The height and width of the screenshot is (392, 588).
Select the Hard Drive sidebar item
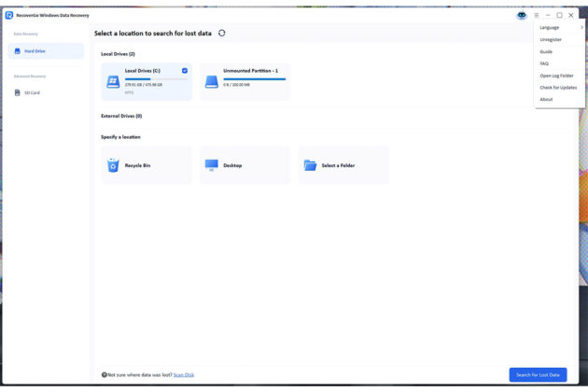[x=46, y=51]
